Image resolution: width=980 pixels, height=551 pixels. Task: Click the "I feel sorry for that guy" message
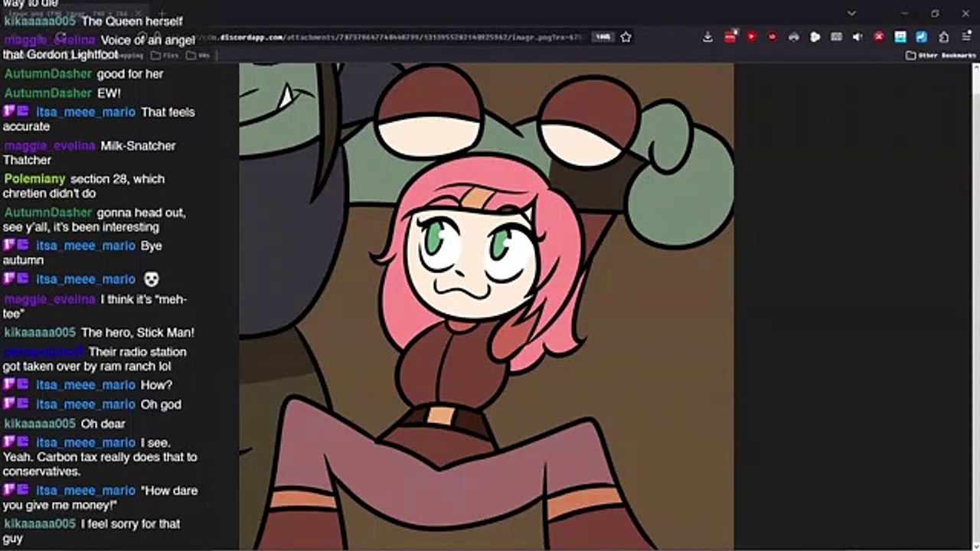coord(92,531)
